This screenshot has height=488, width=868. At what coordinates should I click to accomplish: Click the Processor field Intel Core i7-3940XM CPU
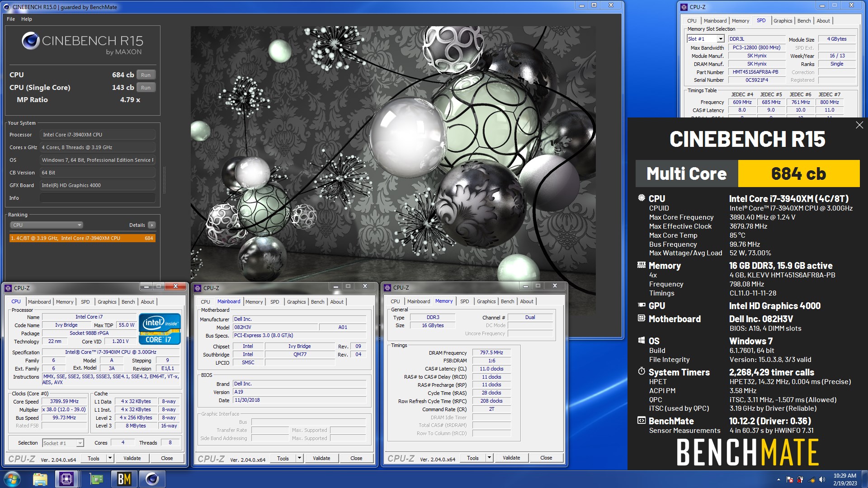(x=98, y=135)
